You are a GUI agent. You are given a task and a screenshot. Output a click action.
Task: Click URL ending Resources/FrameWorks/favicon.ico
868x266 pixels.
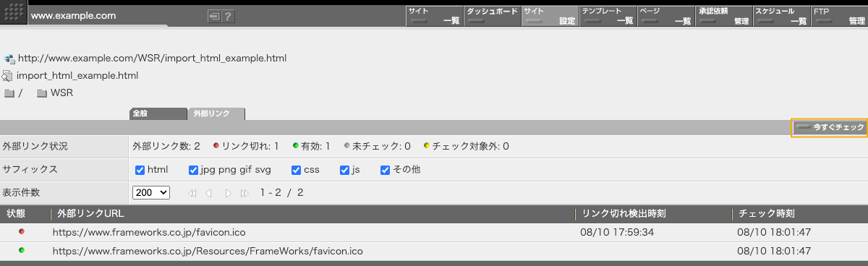pyautogui.click(x=208, y=252)
